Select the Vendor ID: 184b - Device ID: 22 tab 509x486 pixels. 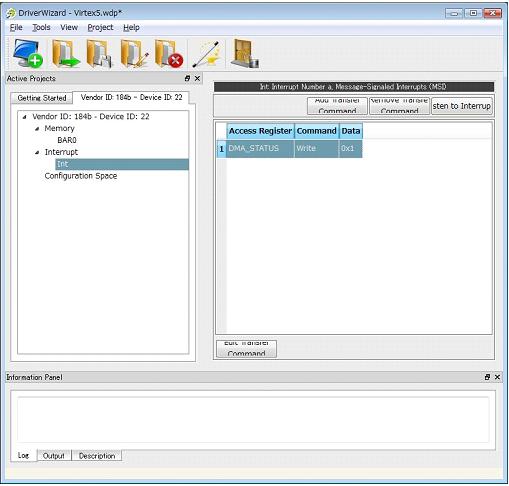[131, 97]
